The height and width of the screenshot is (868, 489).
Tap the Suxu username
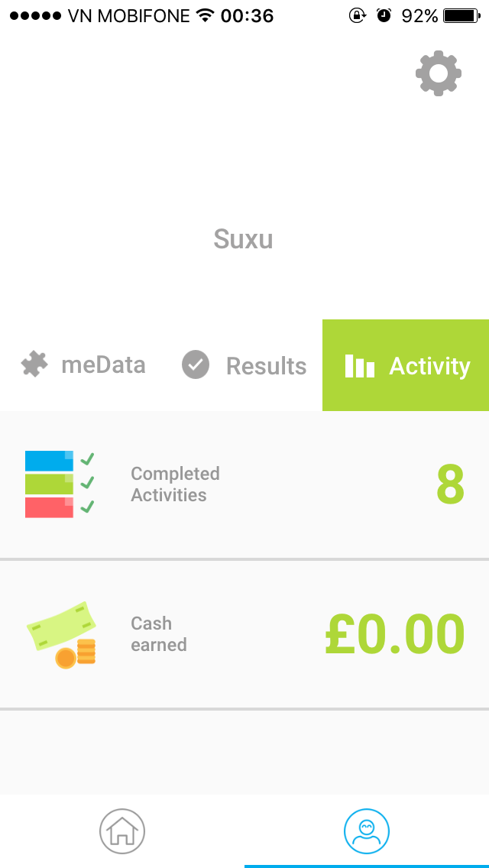point(243,239)
